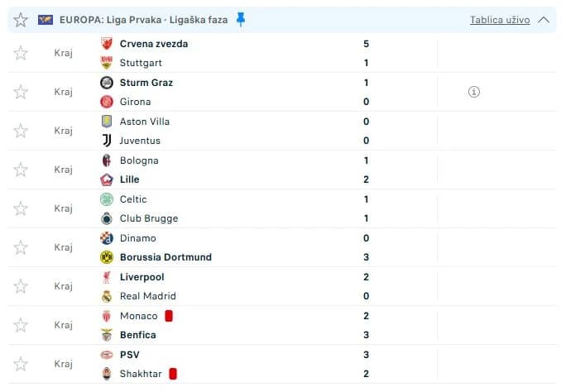Open EUROPA: Liga Prvaka - Ligaška faza league page
Image resolution: width=566 pixels, height=392 pixels.
[143, 20]
